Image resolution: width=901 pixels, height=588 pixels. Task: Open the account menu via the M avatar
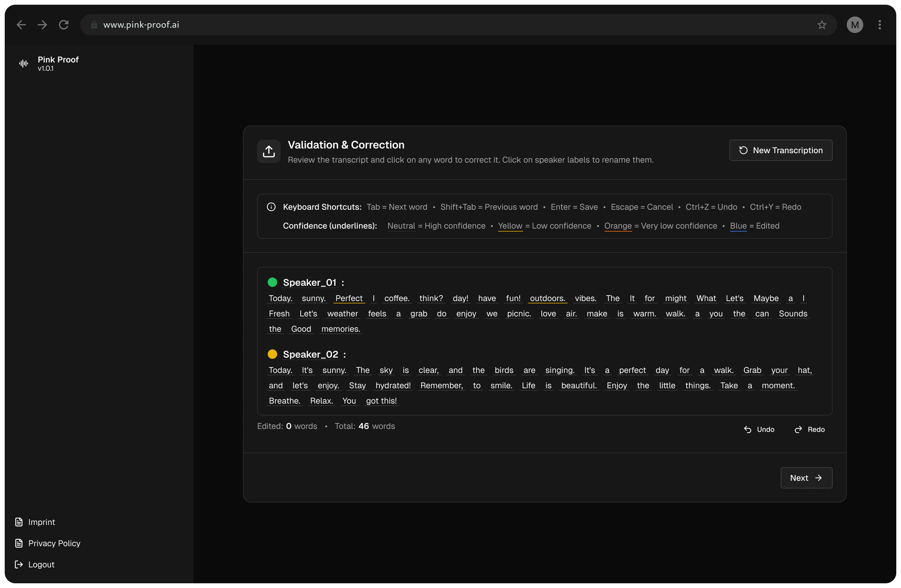point(855,24)
